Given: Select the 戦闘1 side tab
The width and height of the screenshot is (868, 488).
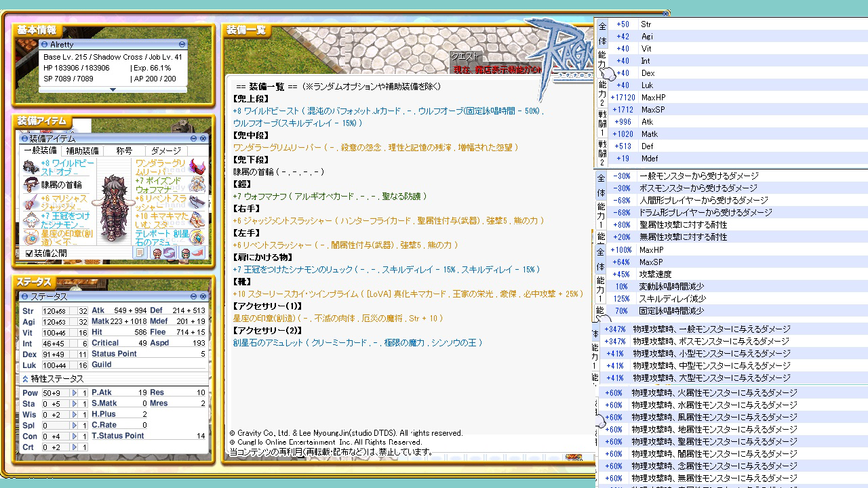Looking at the screenshot, I should 601,122.
